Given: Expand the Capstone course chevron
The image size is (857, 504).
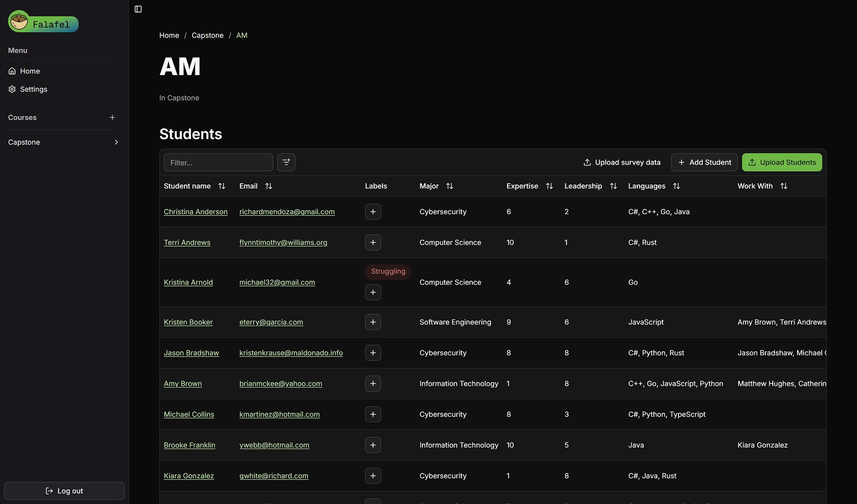Looking at the screenshot, I should (x=116, y=142).
